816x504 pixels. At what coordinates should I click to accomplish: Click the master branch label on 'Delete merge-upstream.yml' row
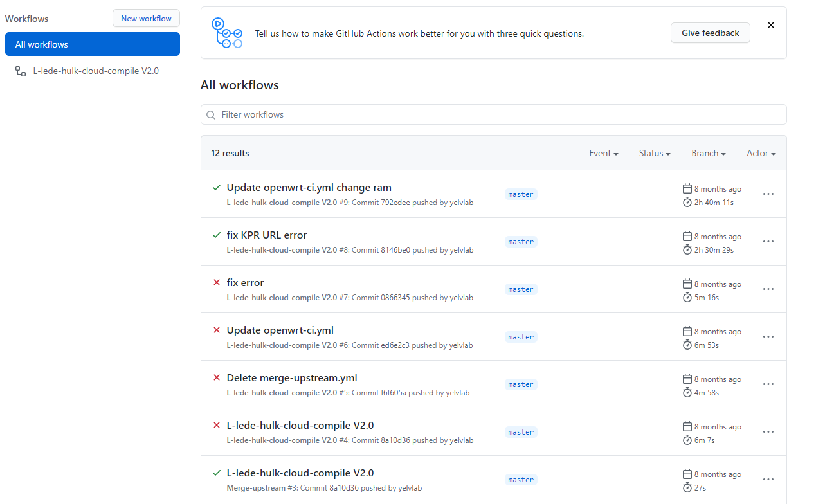click(521, 384)
